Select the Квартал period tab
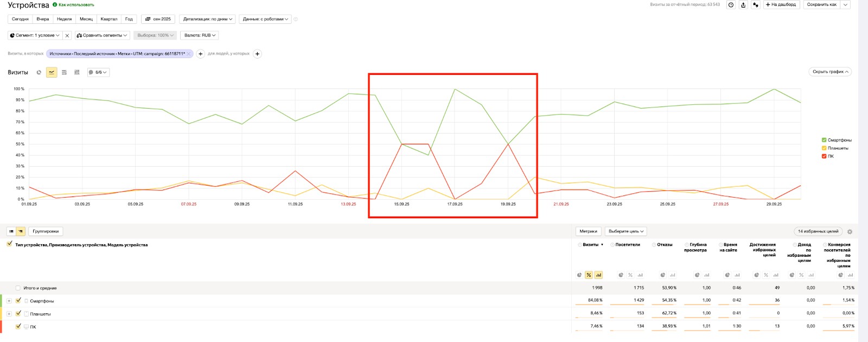Viewport: 868px width, 342px height. [x=108, y=19]
